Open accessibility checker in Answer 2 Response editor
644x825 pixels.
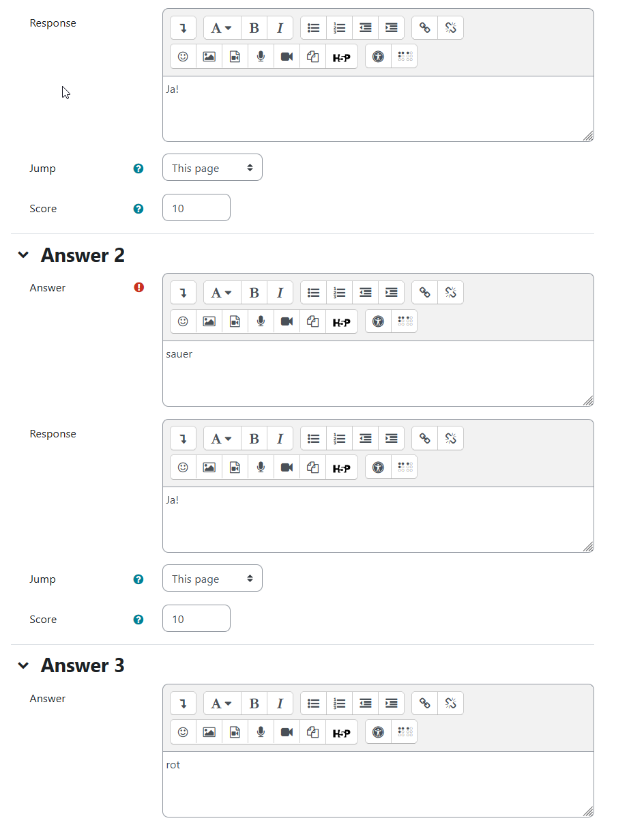378,467
